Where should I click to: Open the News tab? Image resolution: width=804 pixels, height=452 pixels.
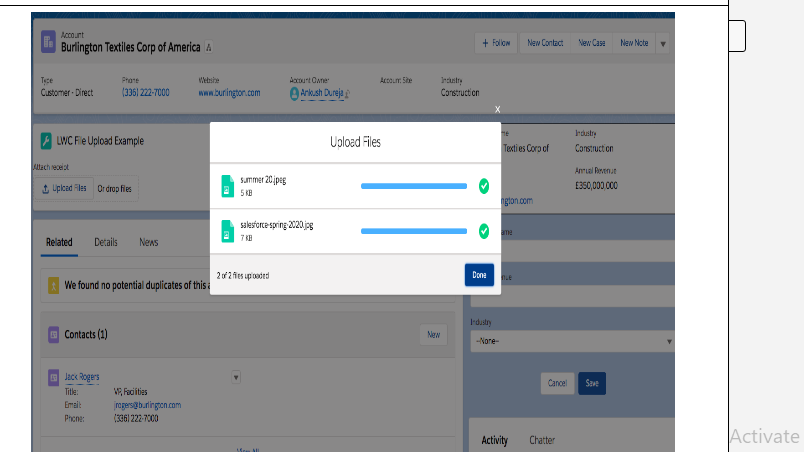[148, 242]
